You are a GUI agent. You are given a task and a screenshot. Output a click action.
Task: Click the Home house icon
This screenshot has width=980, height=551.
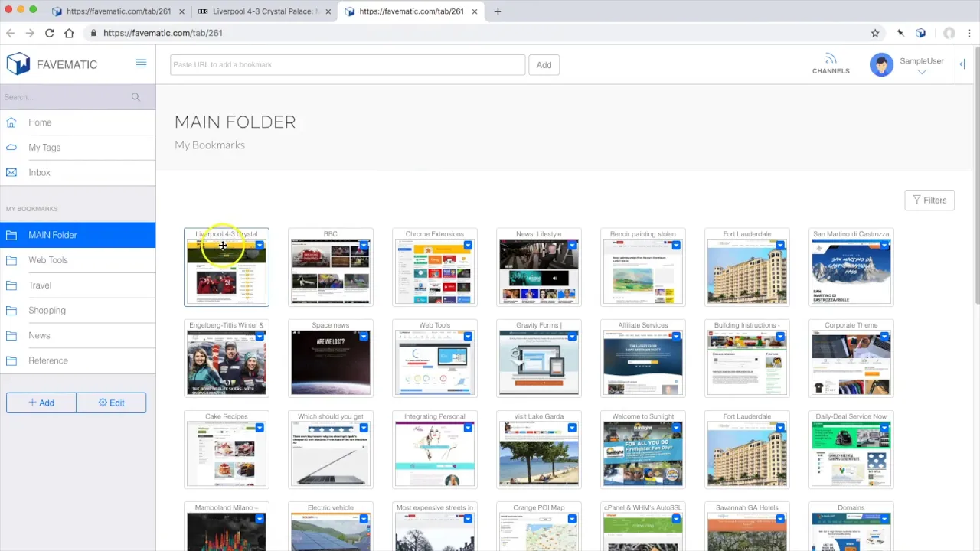click(x=11, y=122)
